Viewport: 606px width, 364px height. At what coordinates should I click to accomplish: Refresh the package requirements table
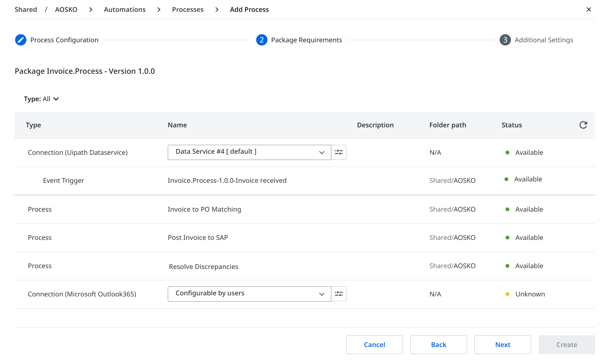583,125
